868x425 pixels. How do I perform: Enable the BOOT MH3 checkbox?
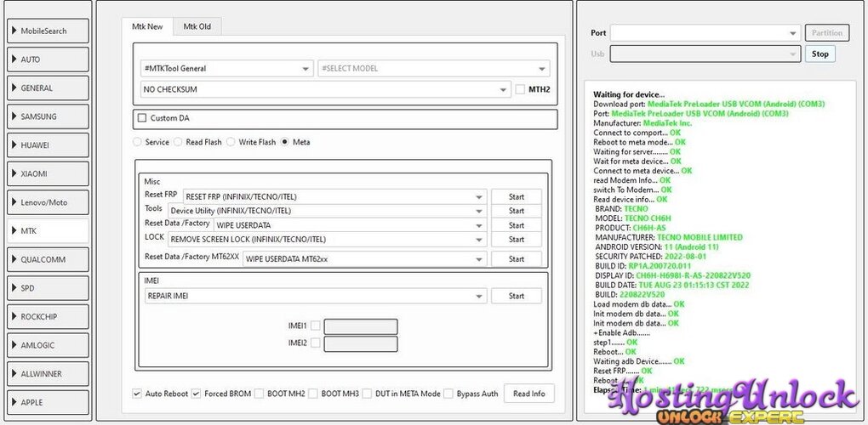point(313,394)
